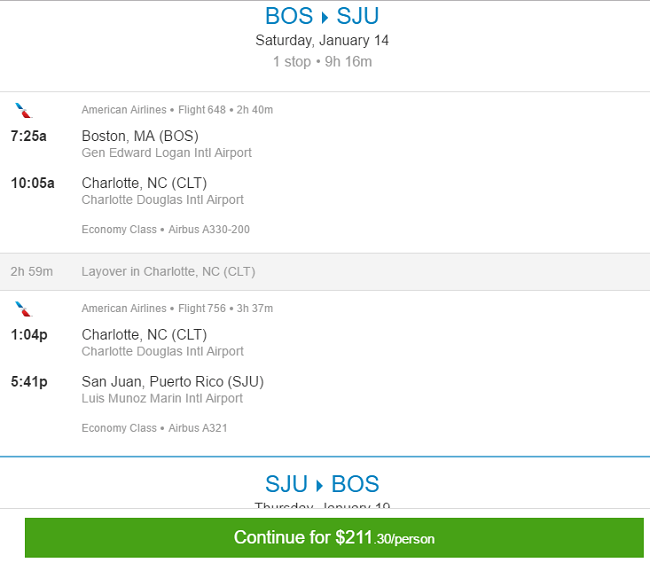Click the American Airlines logo for Flight 648

pos(24,111)
